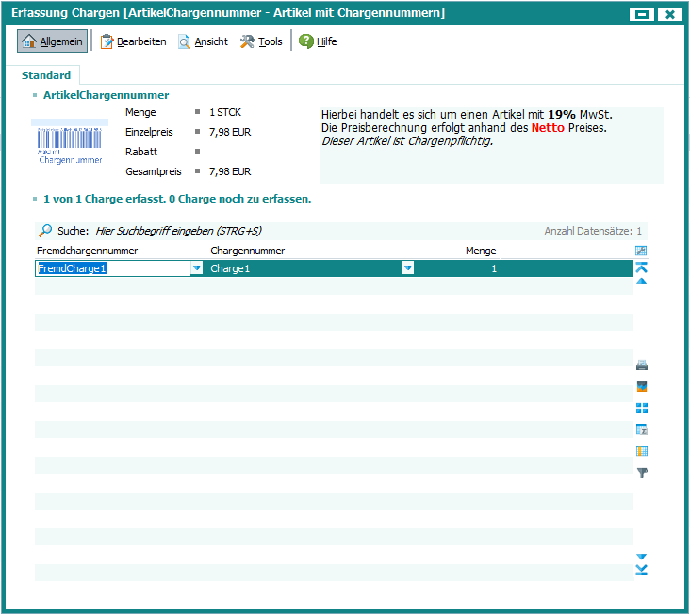
Task: Jump to first record with double-up arrow
Action: (642, 267)
